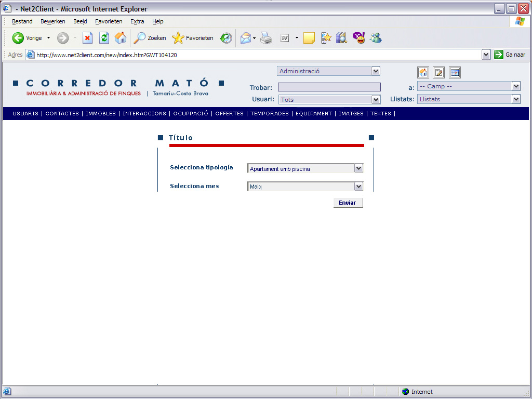Click the Internet zone globe icon

[405, 392]
